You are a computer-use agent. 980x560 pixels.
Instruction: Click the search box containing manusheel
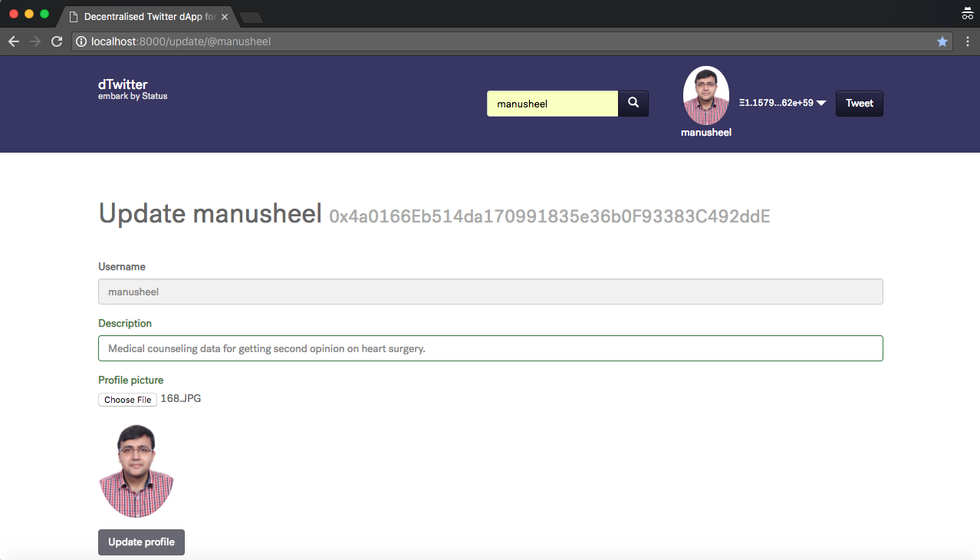pyautogui.click(x=552, y=103)
